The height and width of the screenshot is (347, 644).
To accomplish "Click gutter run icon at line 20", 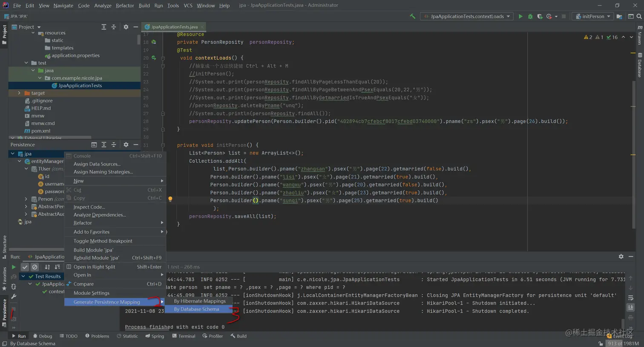I will pos(154,58).
